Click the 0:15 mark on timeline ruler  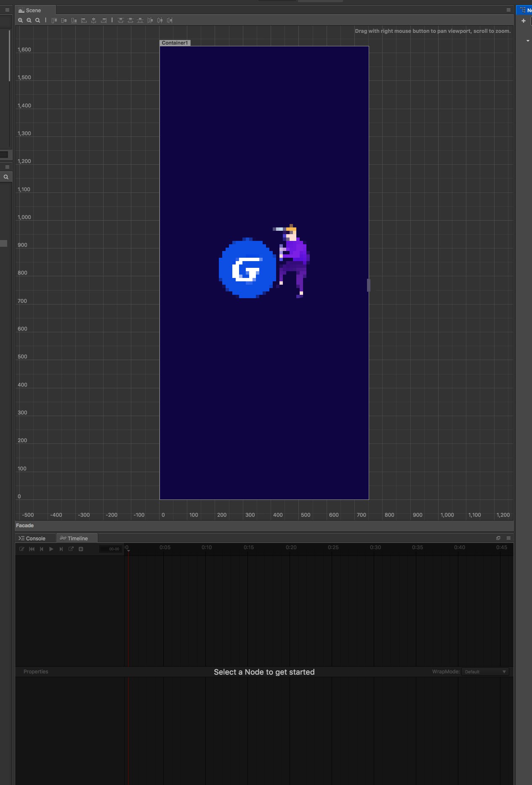[249, 547]
